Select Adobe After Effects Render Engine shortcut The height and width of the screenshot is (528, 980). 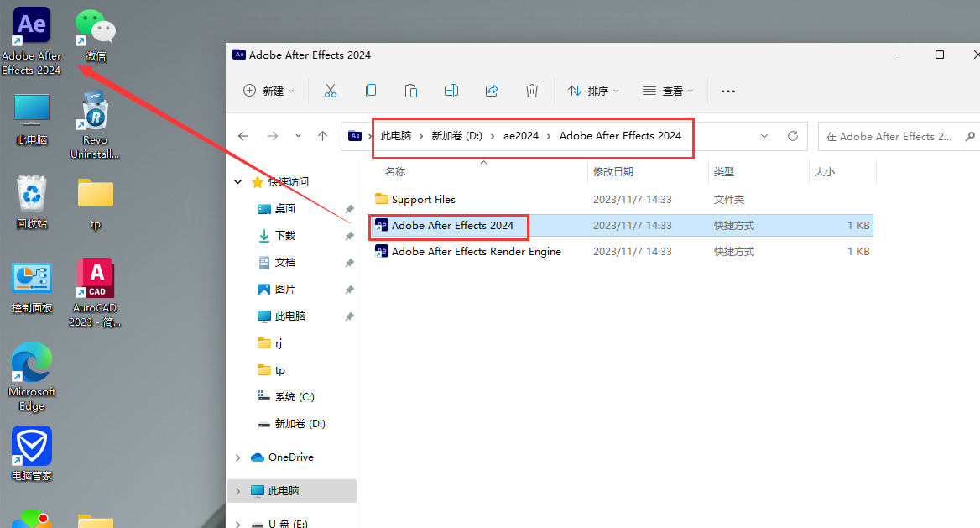[x=476, y=252]
